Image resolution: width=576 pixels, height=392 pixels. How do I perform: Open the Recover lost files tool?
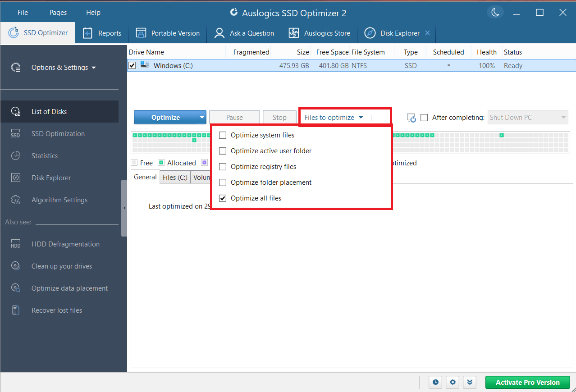tap(56, 310)
